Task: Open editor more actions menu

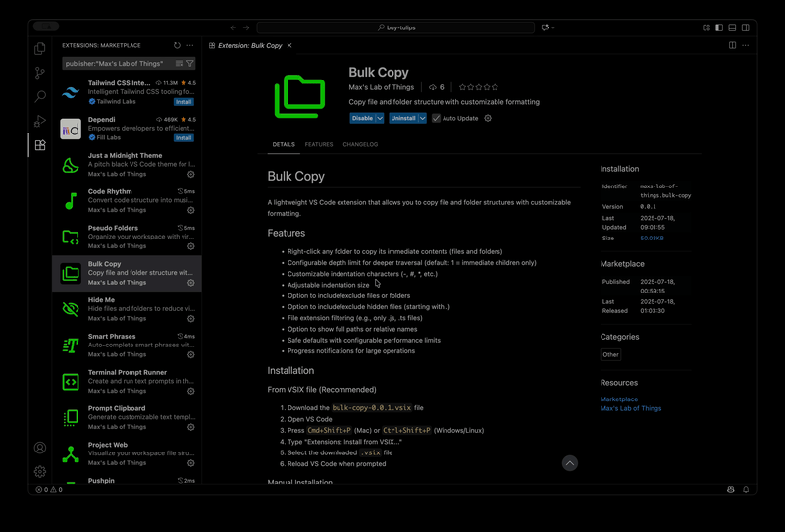Action: 746,45
